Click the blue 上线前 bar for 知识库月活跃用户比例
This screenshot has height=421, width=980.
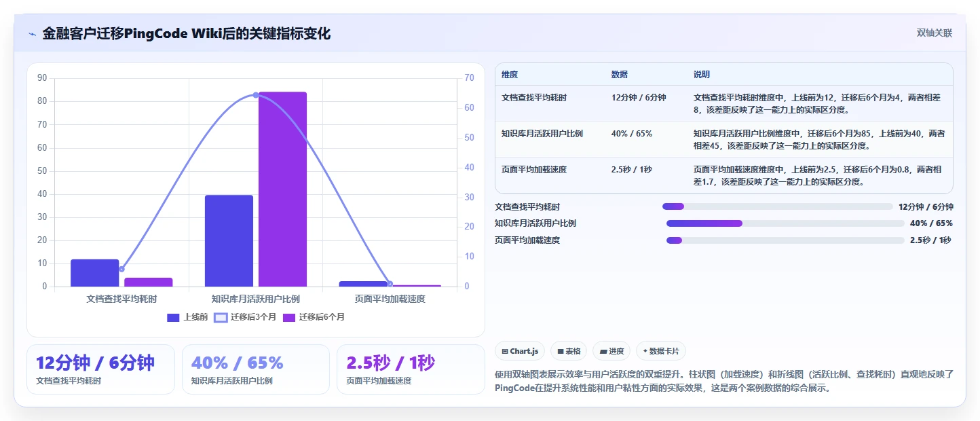pos(229,240)
